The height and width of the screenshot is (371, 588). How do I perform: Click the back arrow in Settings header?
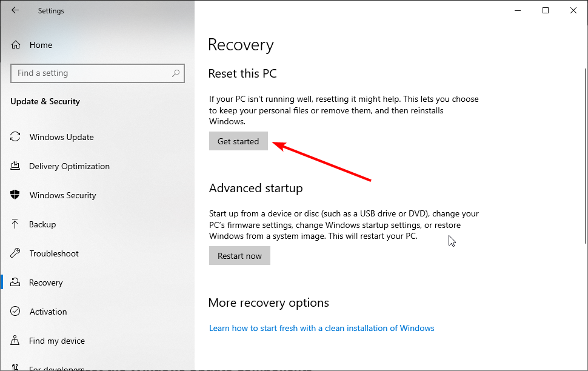15,10
